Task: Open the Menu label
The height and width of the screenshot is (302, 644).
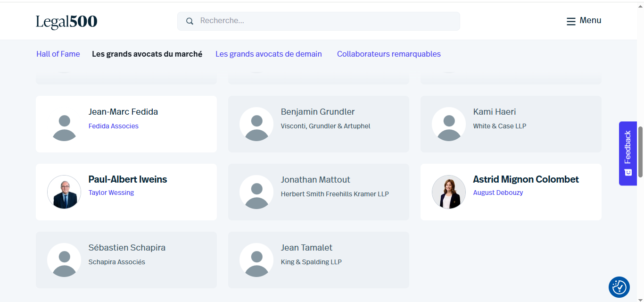Action: click(590, 20)
